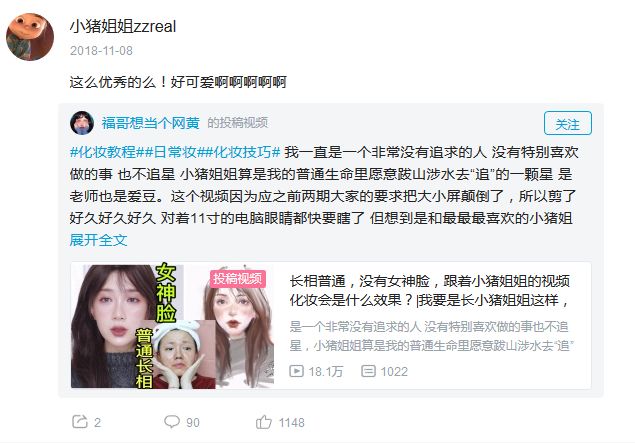635x443 pixels.
Task: Click the 投稿视频 pink badge
Action: click(237, 279)
